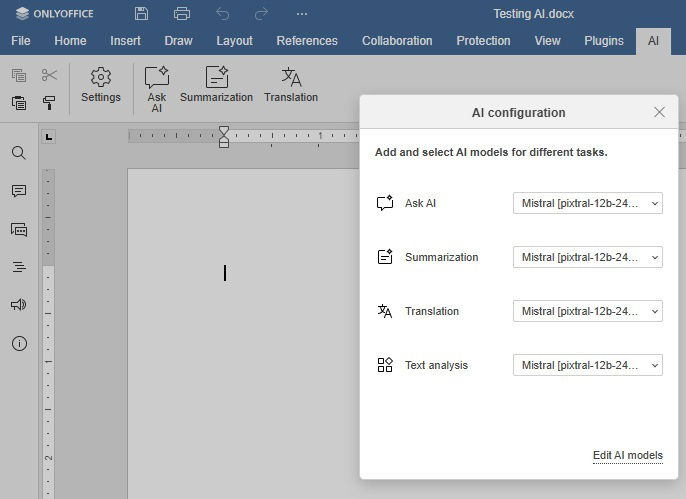Image resolution: width=686 pixels, height=499 pixels.
Task: Click the Feedback megaphone icon
Action: [19, 305]
